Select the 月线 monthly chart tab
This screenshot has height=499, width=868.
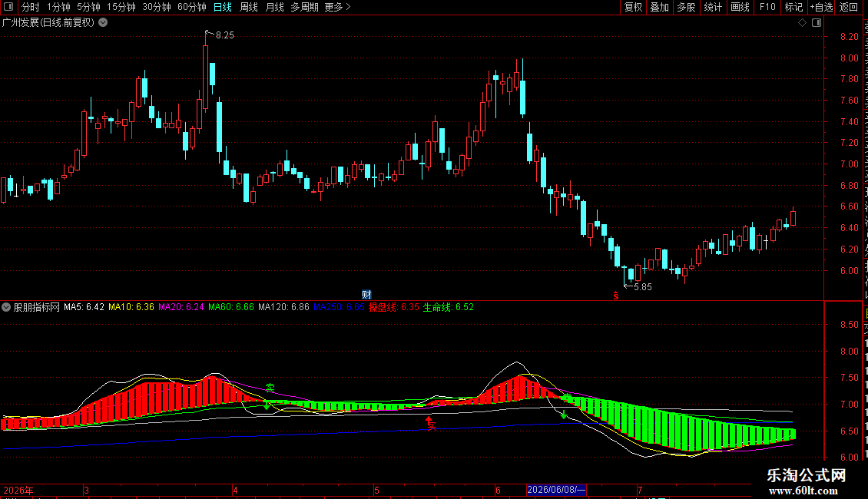274,7
